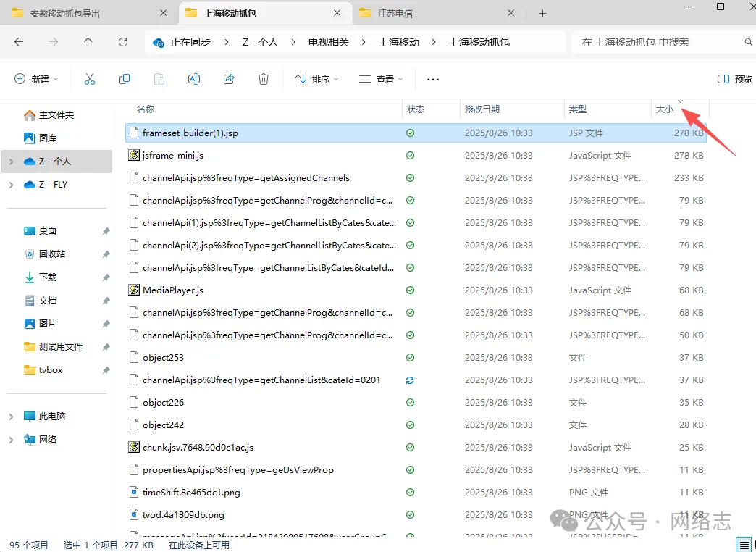Refresh the current folder view
Viewport: 756px width, 552px height.
tap(123, 42)
